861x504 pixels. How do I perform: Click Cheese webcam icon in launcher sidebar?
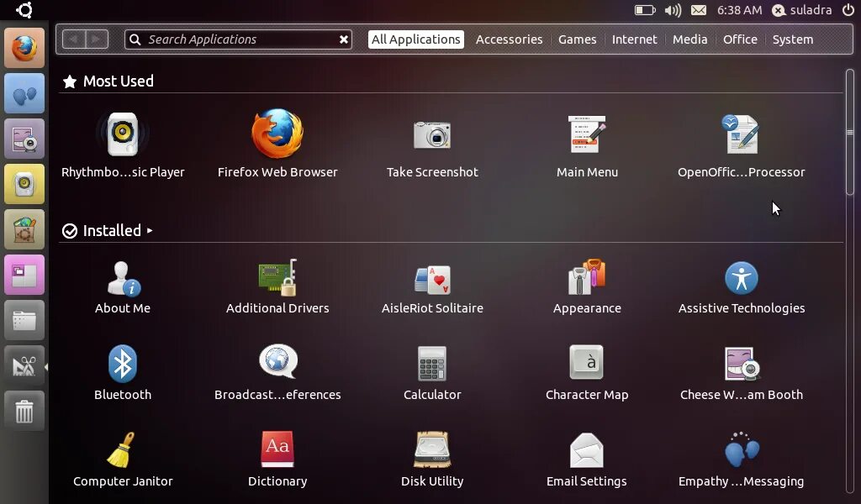24,139
